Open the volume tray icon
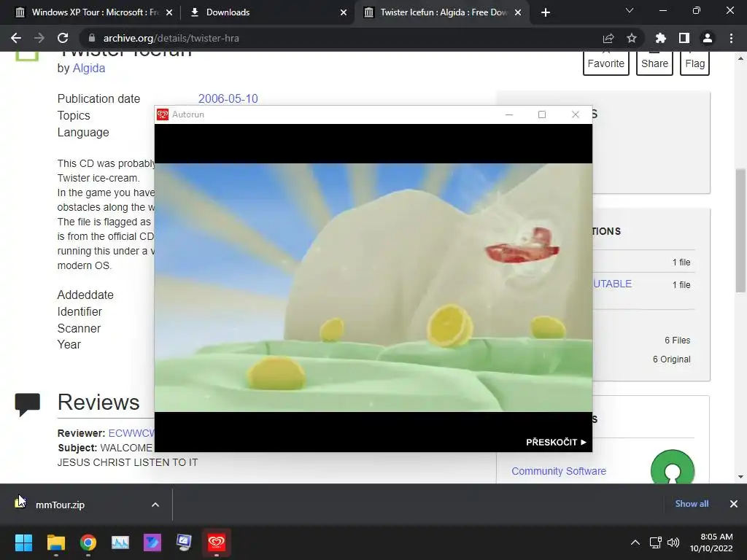Image resolution: width=747 pixels, height=560 pixels. tap(673, 542)
